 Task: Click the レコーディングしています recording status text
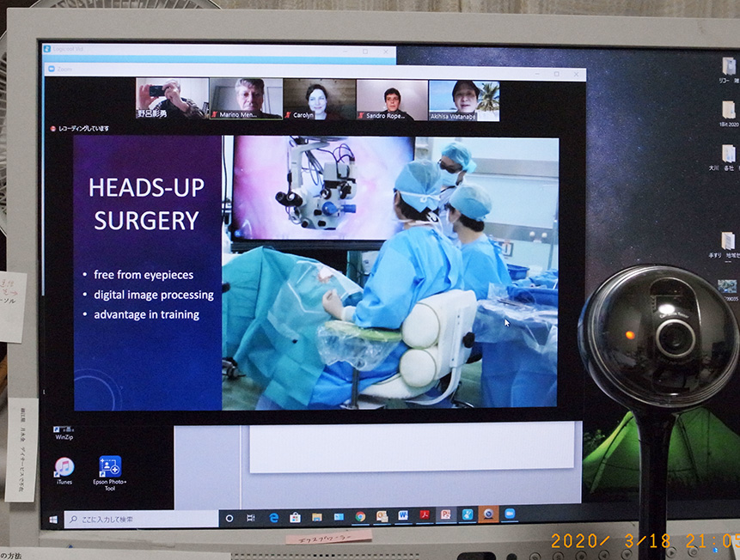pyautogui.click(x=83, y=128)
